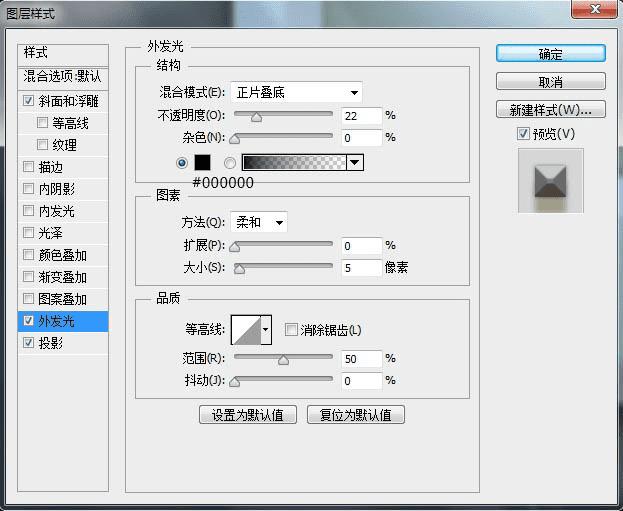Click the black glow color swatch
Viewport: 623px width, 511px height.
(x=202, y=163)
